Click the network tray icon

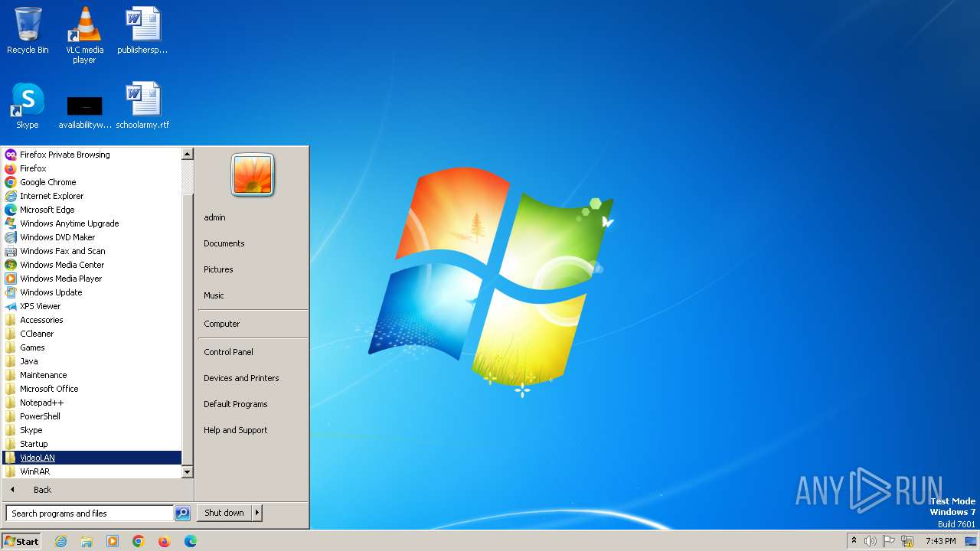(x=908, y=541)
